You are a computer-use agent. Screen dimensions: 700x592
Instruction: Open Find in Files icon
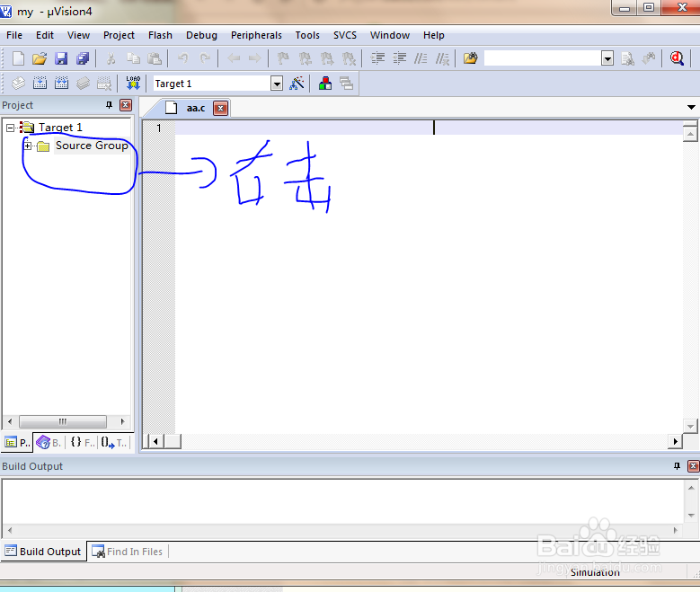471,58
